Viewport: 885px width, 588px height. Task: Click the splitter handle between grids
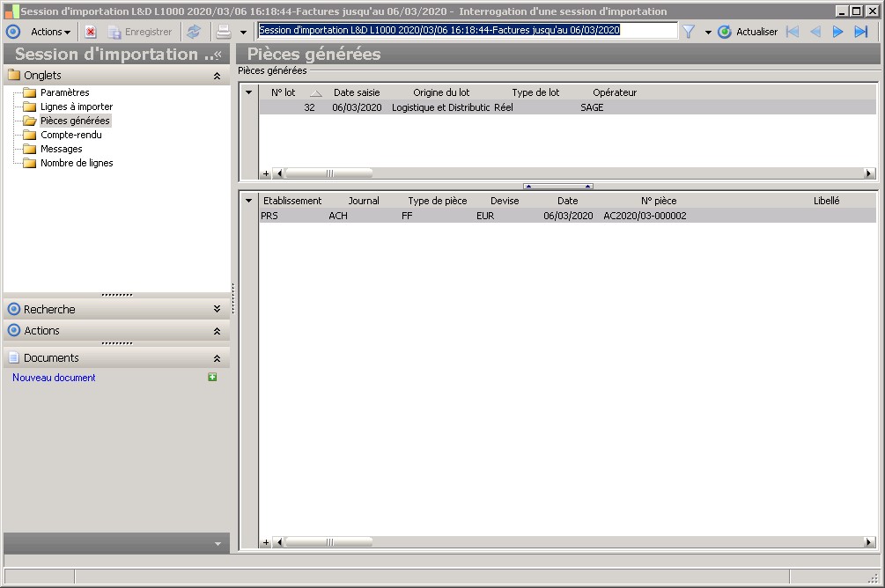point(558,186)
